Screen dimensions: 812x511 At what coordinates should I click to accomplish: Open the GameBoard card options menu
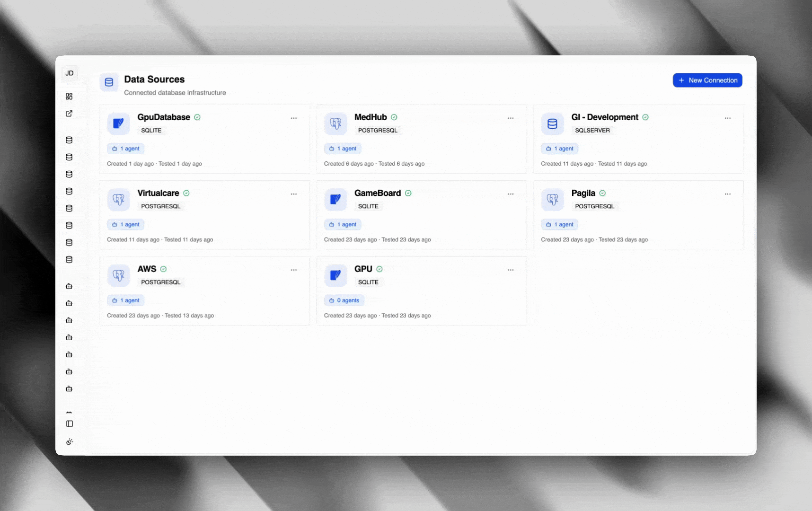pyautogui.click(x=511, y=194)
